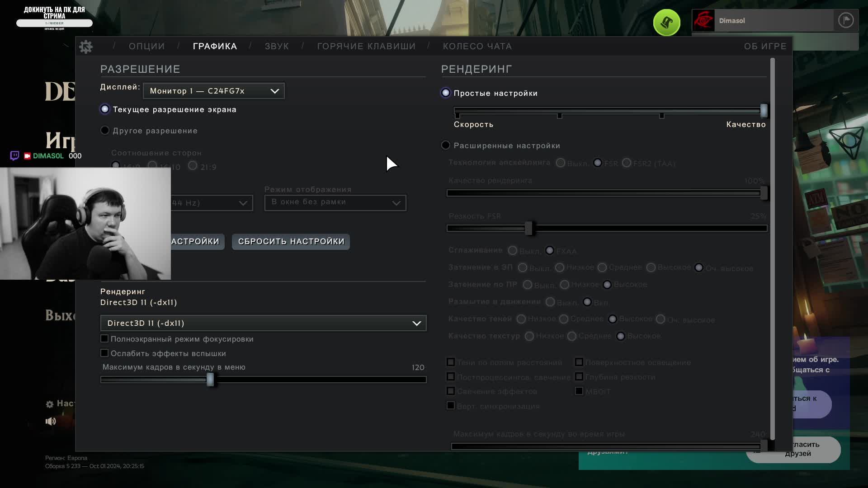Switch to the ЗВУК tab
868x488 pixels.
277,47
